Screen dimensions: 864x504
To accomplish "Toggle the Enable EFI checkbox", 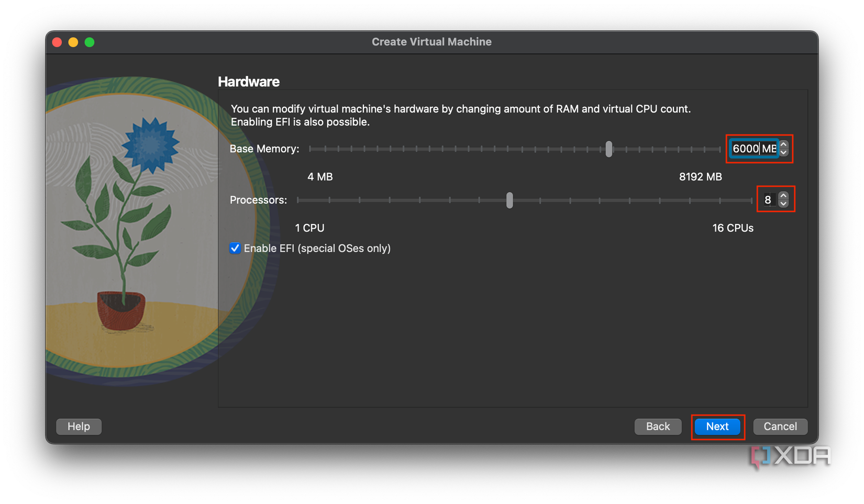I will tap(235, 248).
